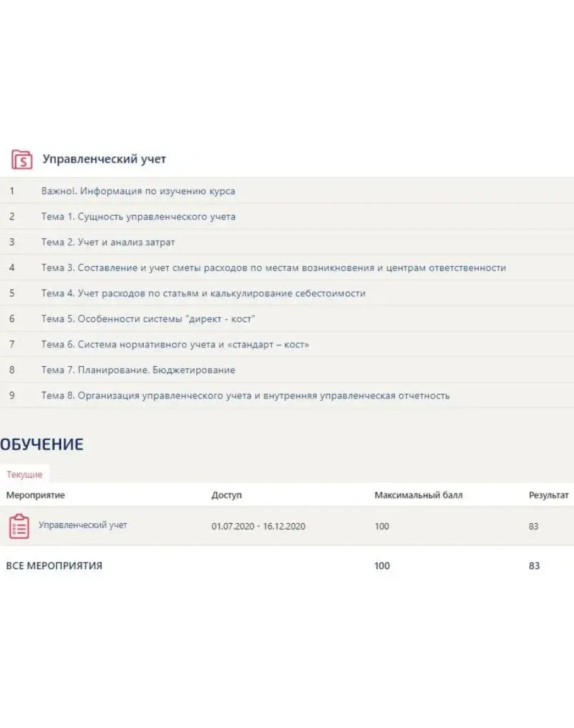574x728 pixels.
Task: Click the Доступ column header
Action: pos(226,495)
